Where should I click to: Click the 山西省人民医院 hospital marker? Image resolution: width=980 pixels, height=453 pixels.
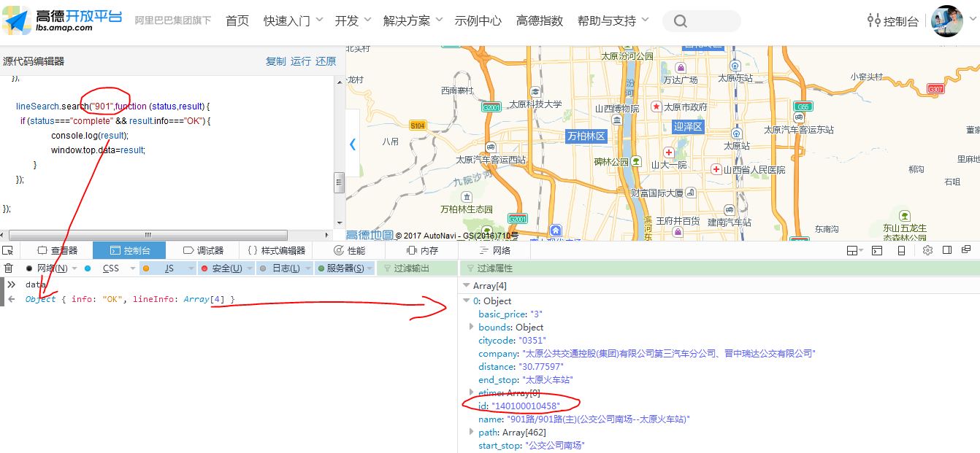pyautogui.click(x=716, y=169)
